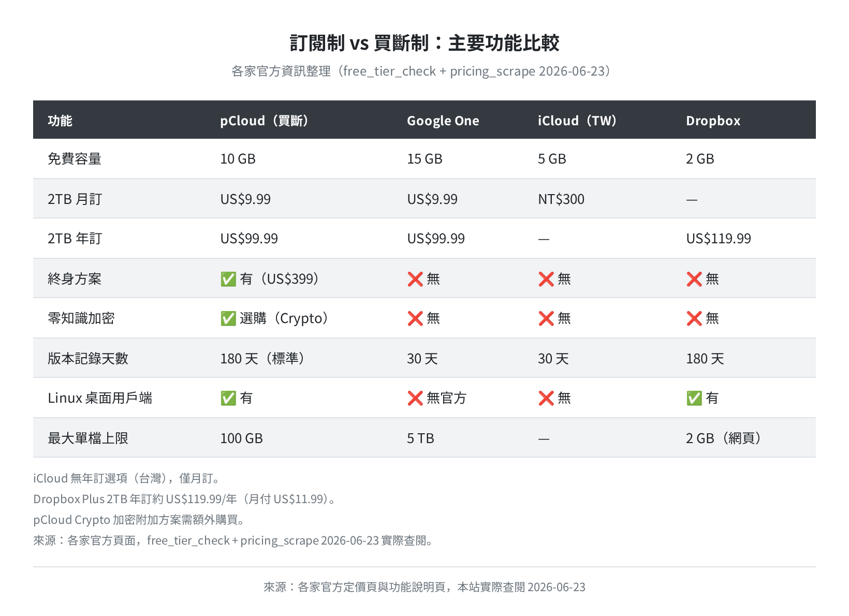This screenshot has width=849, height=616.
Task: Select the subtitle 各家官方資訊整理 line
Action: coord(424,71)
